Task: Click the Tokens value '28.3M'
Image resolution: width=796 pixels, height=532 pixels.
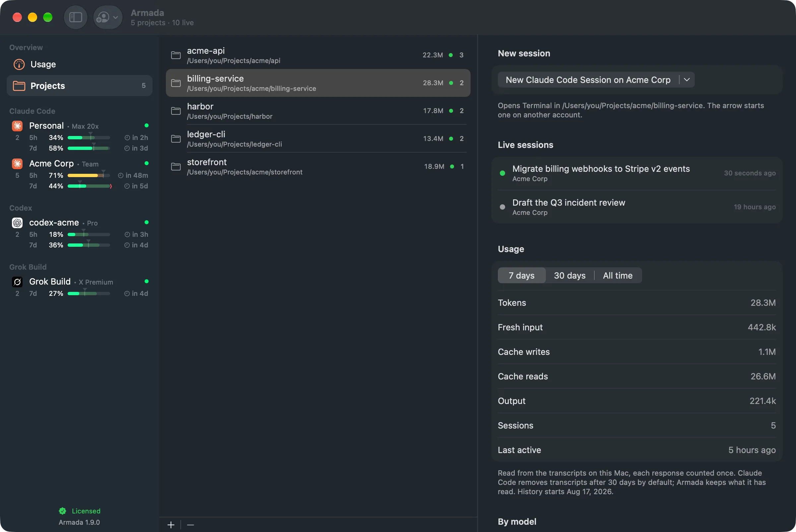Action: point(763,302)
